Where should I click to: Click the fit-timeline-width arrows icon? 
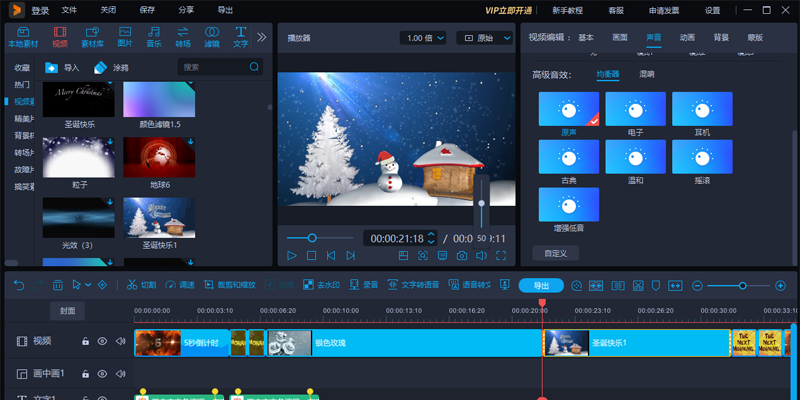pos(675,286)
